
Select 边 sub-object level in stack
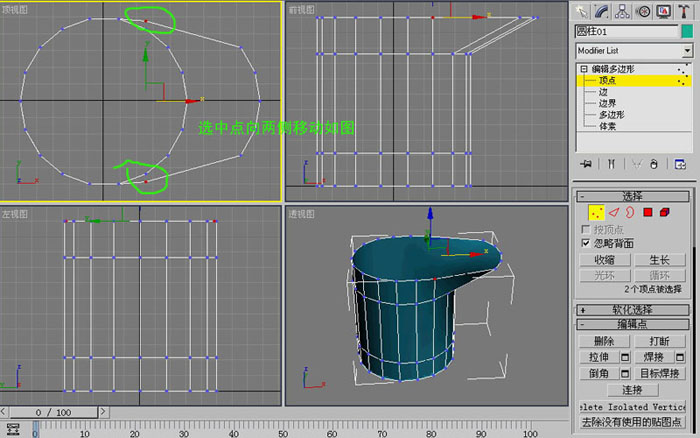[x=603, y=92]
